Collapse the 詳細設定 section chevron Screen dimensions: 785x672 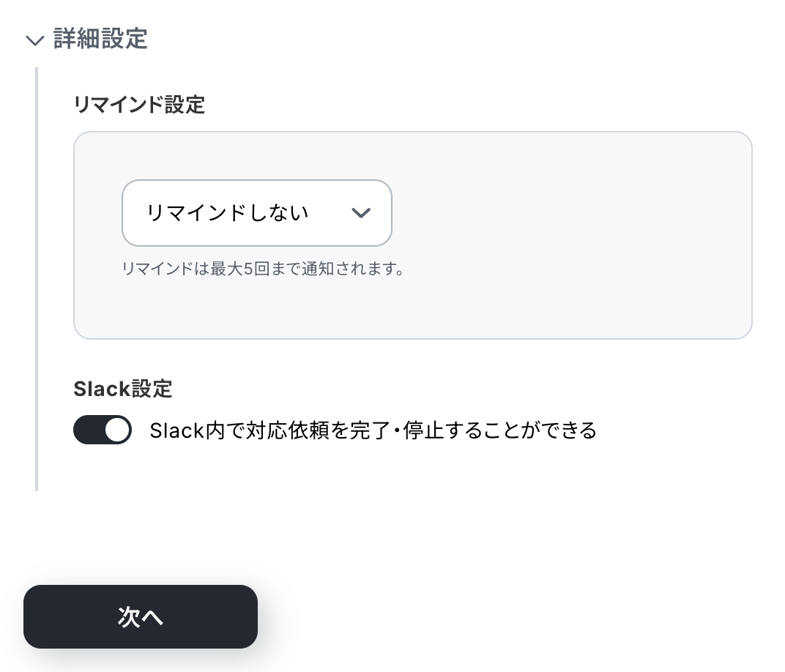coord(34,40)
